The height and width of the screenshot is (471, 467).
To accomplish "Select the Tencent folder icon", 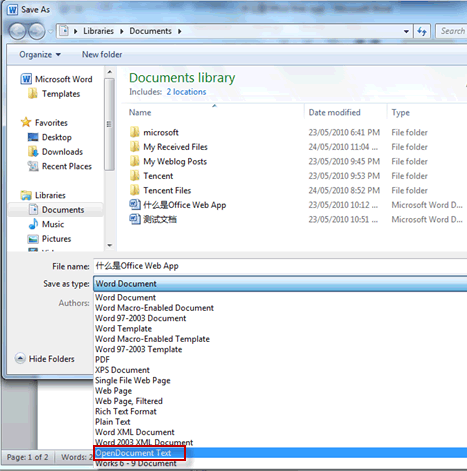I will [134, 176].
